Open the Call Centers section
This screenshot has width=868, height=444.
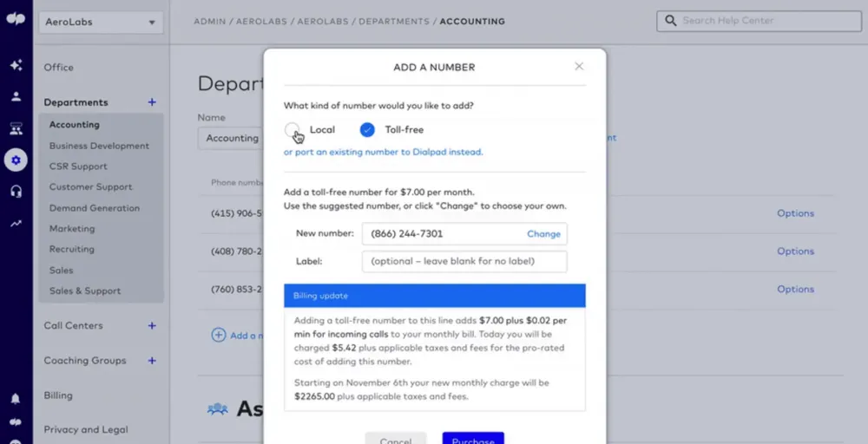coord(73,326)
